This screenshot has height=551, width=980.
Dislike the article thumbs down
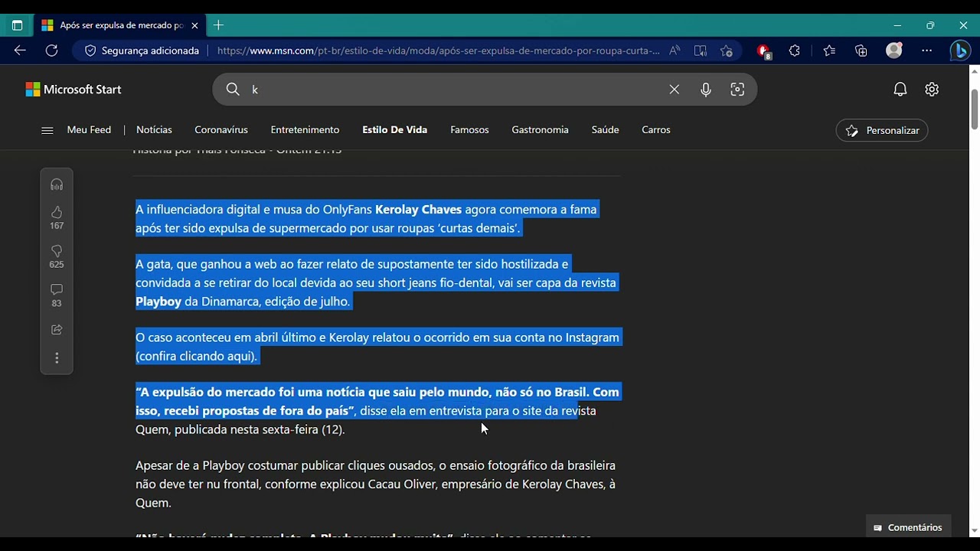pos(57,251)
